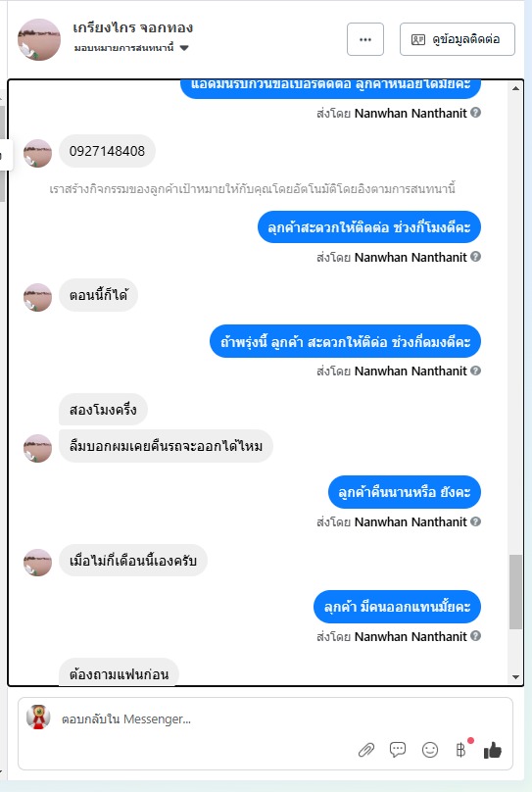Click the scroll up arrow of chat
532x792 pixels.
pos(515,88)
